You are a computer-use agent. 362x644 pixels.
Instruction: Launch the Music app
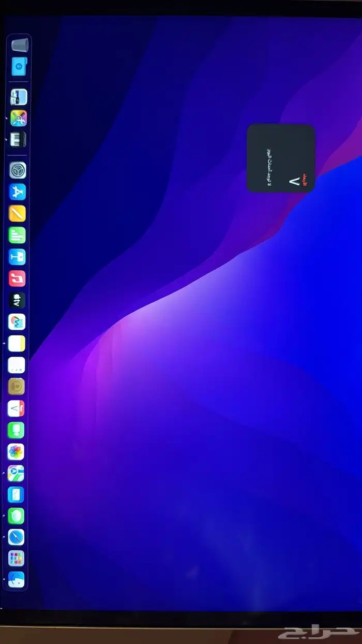17,279
